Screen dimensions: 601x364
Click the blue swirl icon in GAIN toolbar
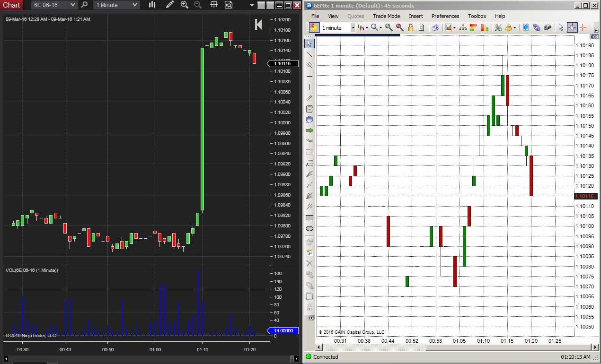pyautogui.click(x=435, y=28)
